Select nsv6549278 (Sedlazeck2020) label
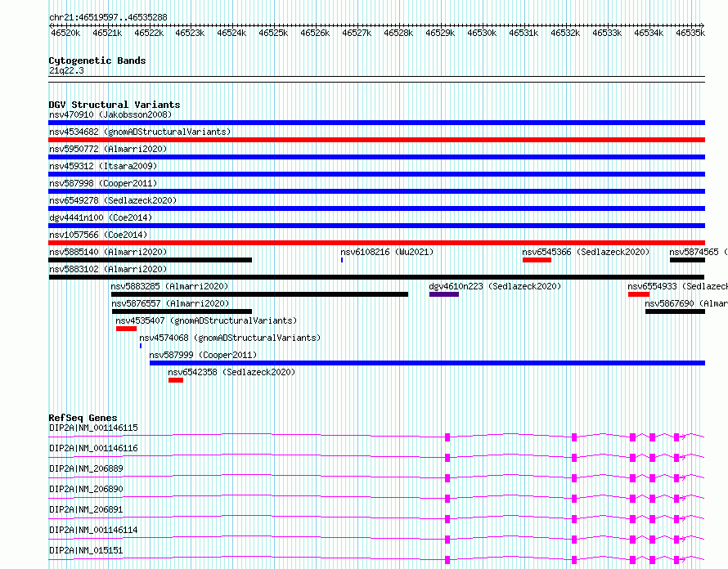This screenshot has height=569, width=728. pos(113,200)
